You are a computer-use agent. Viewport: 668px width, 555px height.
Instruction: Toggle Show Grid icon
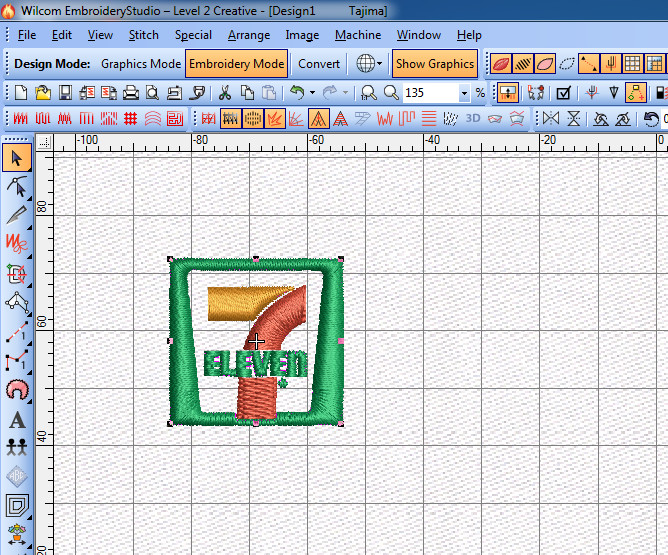[x=632, y=64]
